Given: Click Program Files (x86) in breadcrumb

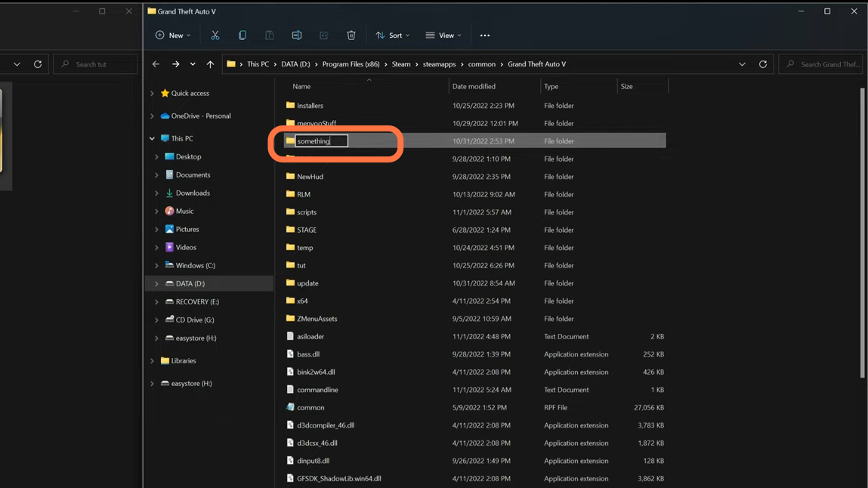Looking at the screenshot, I should (x=351, y=64).
